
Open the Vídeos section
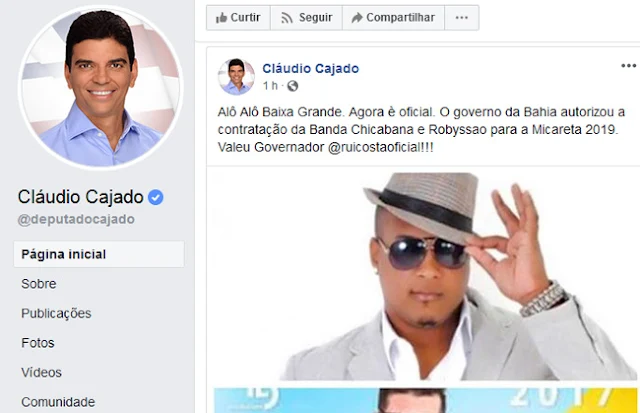pos(42,372)
